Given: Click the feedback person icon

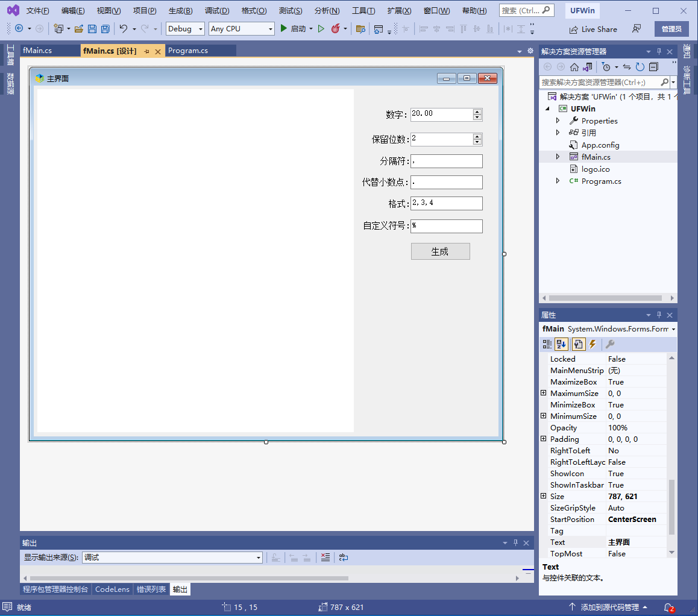Looking at the screenshot, I should [x=637, y=28].
